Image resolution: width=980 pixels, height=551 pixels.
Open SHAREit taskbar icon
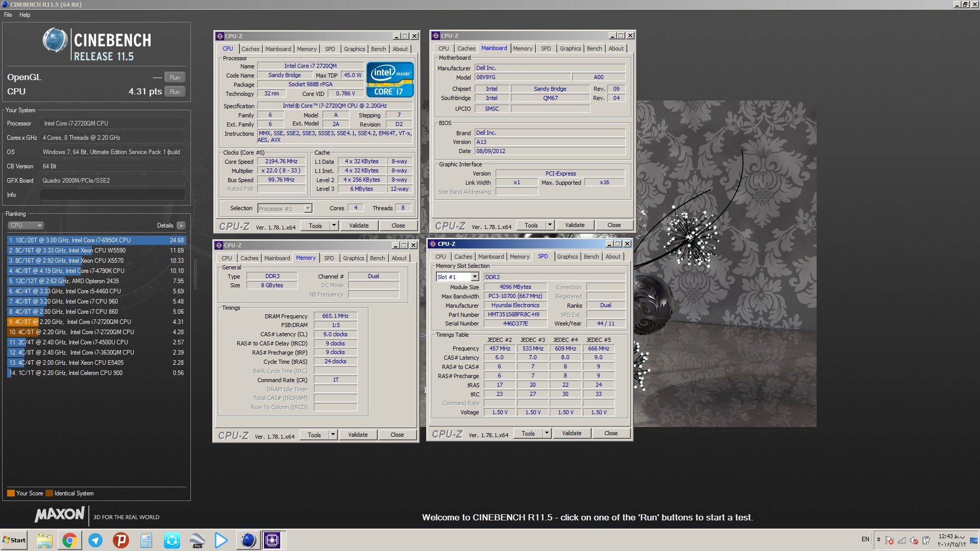172,540
